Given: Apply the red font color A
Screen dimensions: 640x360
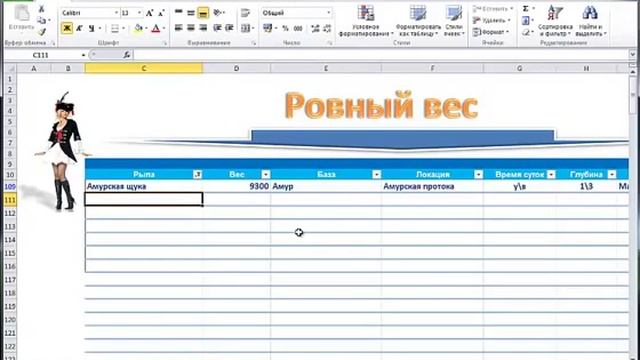Looking at the screenshot, I should point(156,28).
